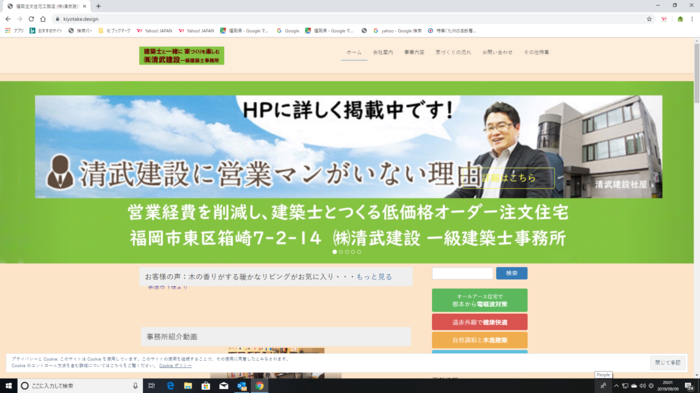Select the third slider pagination dot
This screenshot has width=700, height=393.
347,252
